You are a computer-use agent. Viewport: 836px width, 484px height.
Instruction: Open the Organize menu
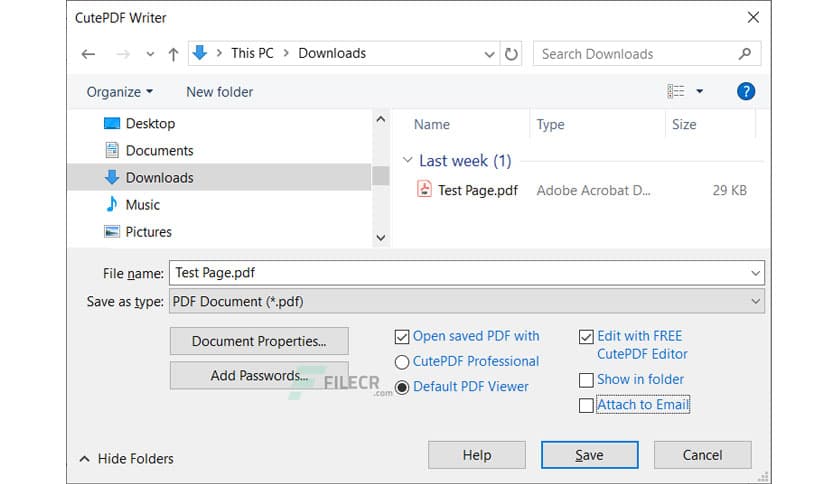[119, 92]
